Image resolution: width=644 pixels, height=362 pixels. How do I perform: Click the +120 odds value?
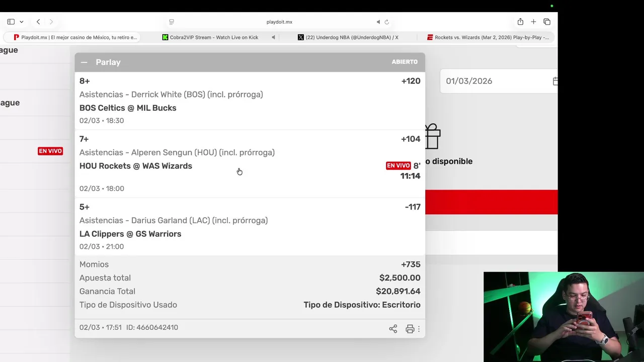[411, 81]
